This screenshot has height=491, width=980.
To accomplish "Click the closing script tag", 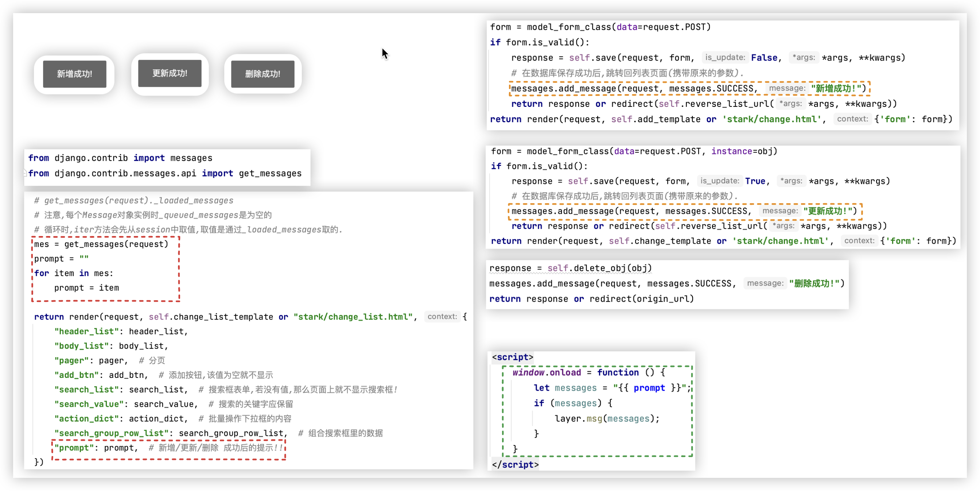I will pyautogui.click(x=515, y=464).
